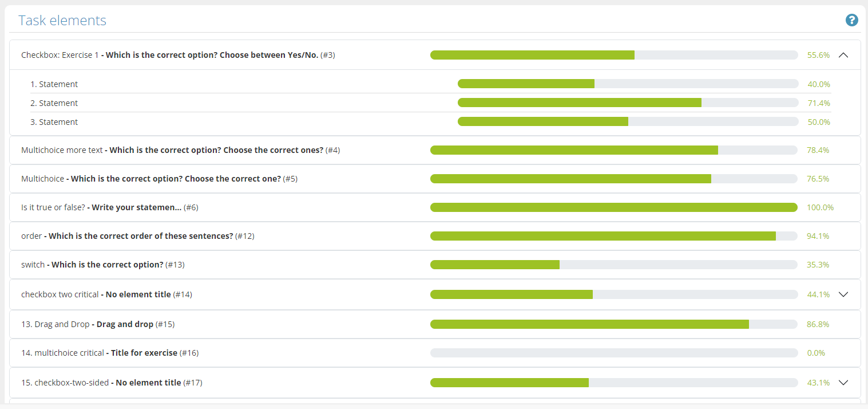868x409 pixels.
Task: Open Is it true or false? (#6) row
Action: 435,207
